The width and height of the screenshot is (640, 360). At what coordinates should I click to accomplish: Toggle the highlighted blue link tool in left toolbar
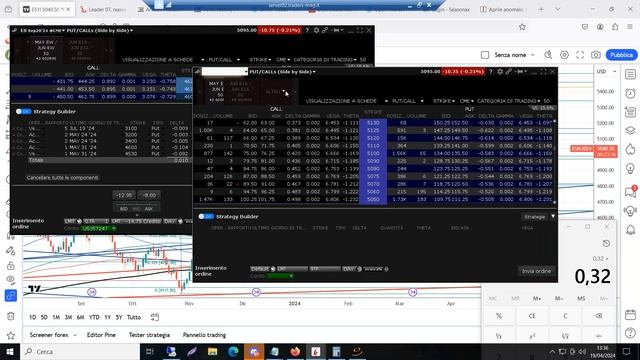[x=11, y=295]
